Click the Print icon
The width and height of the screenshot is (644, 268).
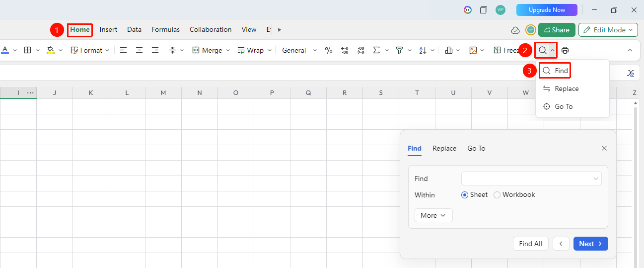pyautogui.click(x=565, y=50)
